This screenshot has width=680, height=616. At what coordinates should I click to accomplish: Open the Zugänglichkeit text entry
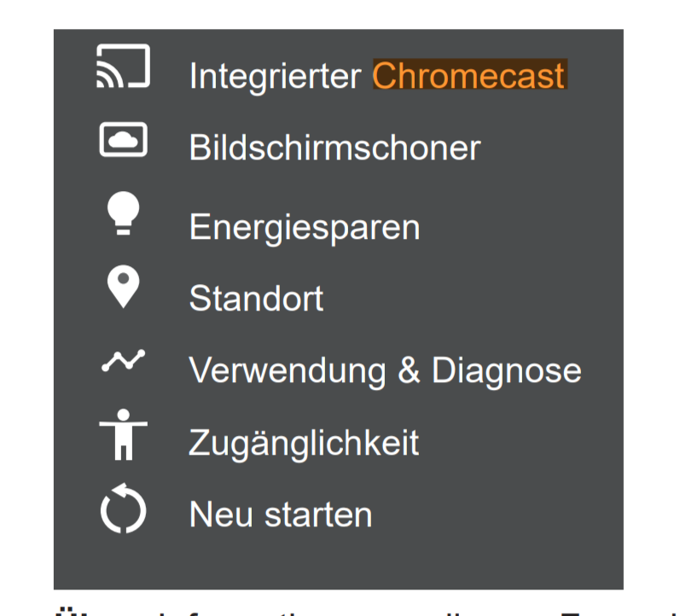(304, 444)
